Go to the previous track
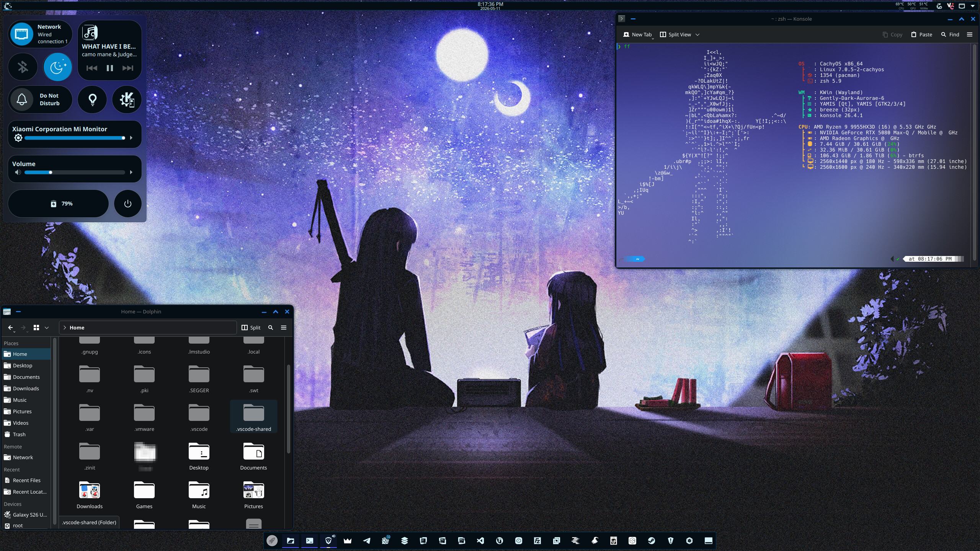 tap(92, 68)
